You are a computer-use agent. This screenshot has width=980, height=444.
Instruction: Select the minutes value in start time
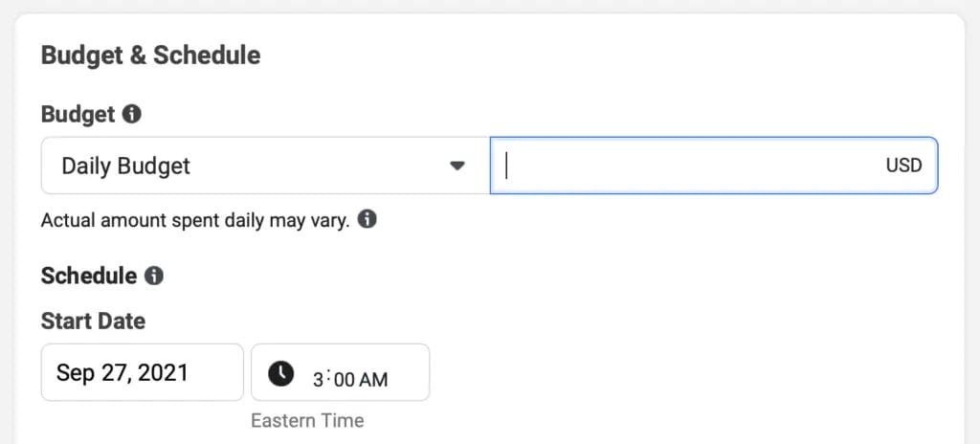point(344,380)
